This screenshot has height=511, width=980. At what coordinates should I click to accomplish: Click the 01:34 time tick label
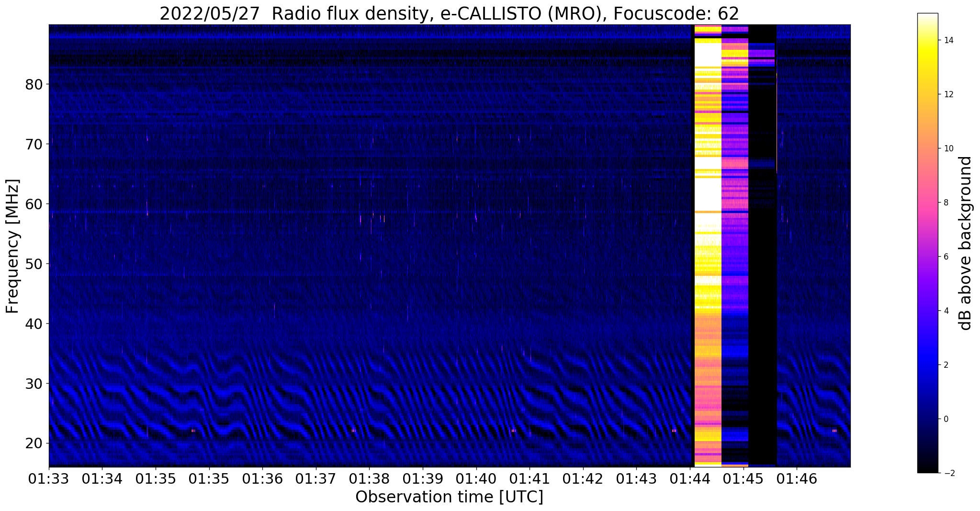click(x=102, y=479)
